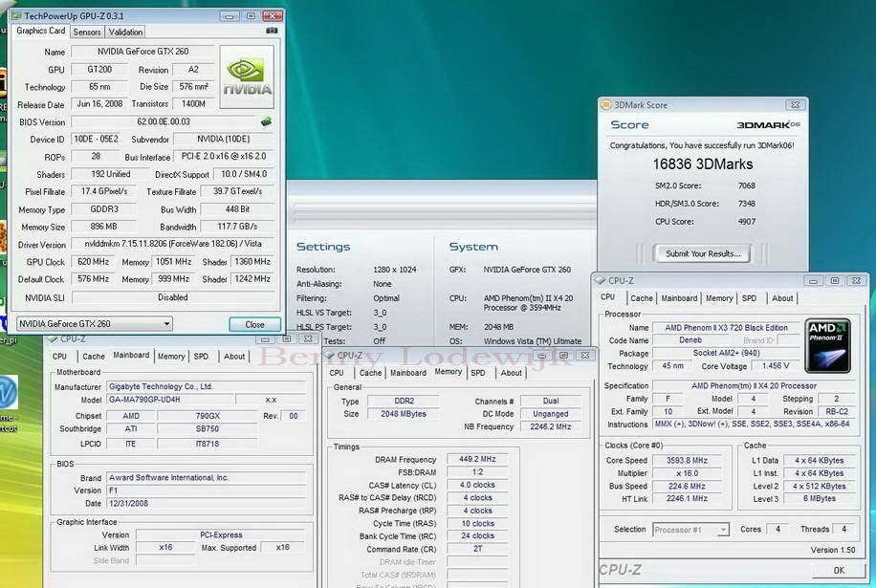This screenshot has height=588, width=876.
Task: Click the Submit Your Results button
Action: pyautogui.click(x=703, y=253)
